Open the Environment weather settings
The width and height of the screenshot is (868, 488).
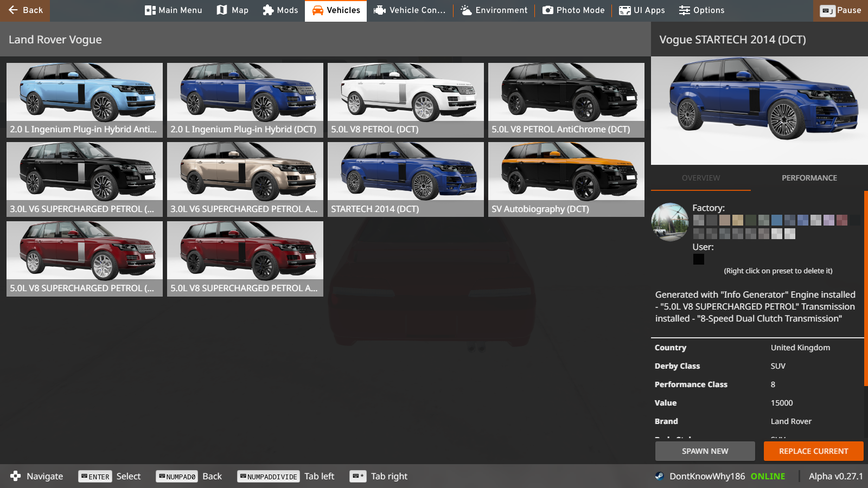point(494,10)
